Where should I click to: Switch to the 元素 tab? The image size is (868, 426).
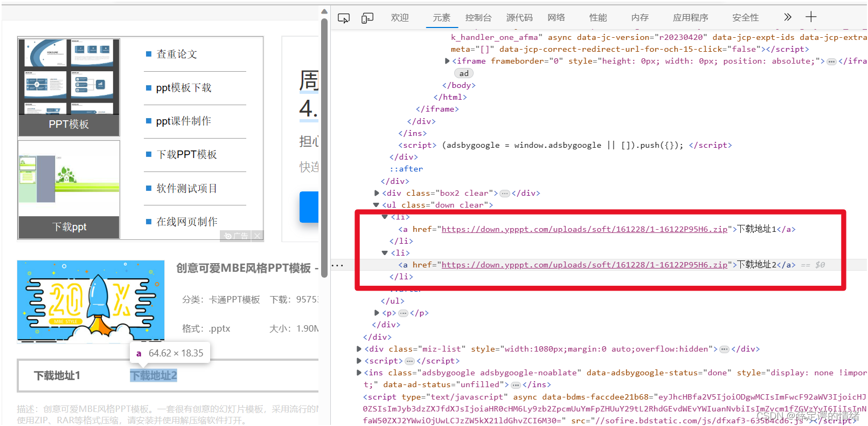(x=441, y=18)
